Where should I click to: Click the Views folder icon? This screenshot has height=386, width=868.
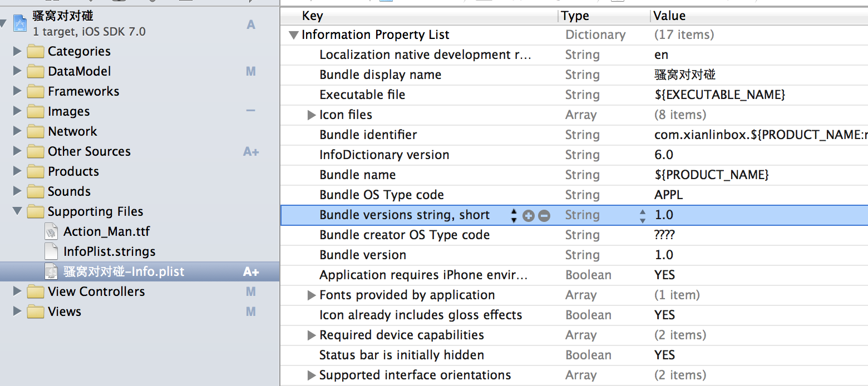click(36, 312)
